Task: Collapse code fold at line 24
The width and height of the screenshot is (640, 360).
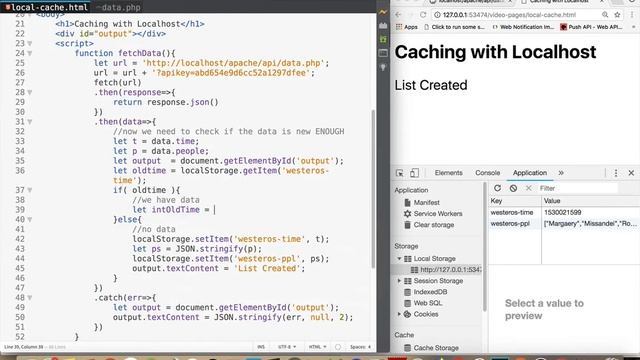Action: coord(30,53)
